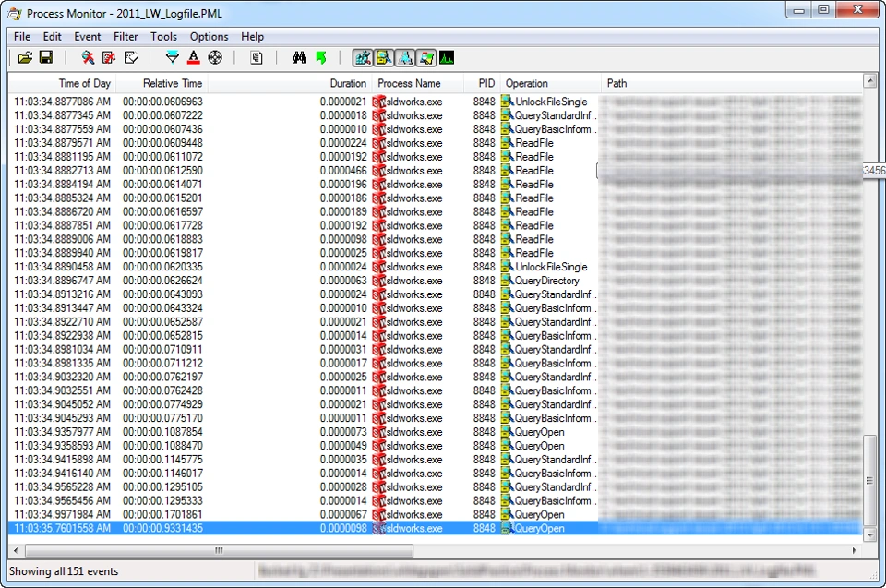Click horizontal scrollbar left arrow

coord(16,550)
